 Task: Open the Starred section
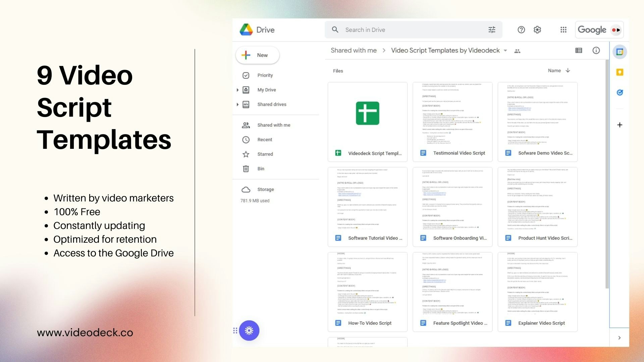(x=265, y=154)
